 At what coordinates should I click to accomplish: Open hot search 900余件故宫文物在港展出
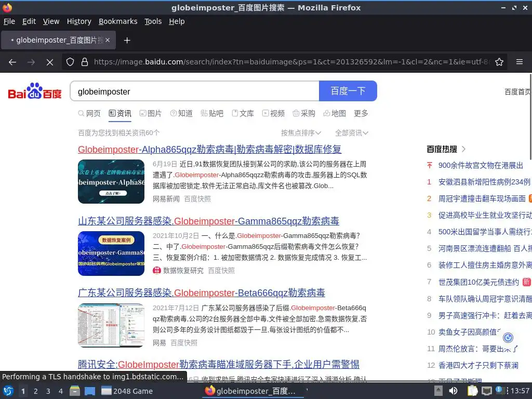click(x=481, y=165)
